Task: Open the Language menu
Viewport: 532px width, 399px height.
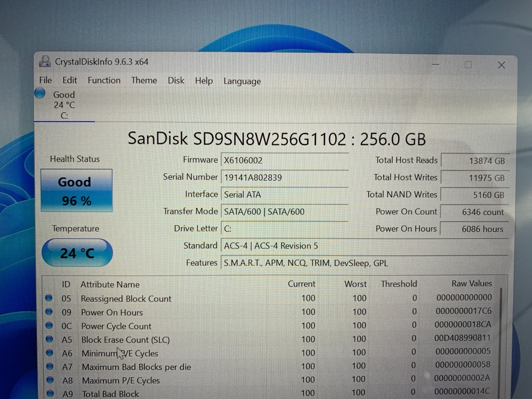Action: tap(242, 81)
